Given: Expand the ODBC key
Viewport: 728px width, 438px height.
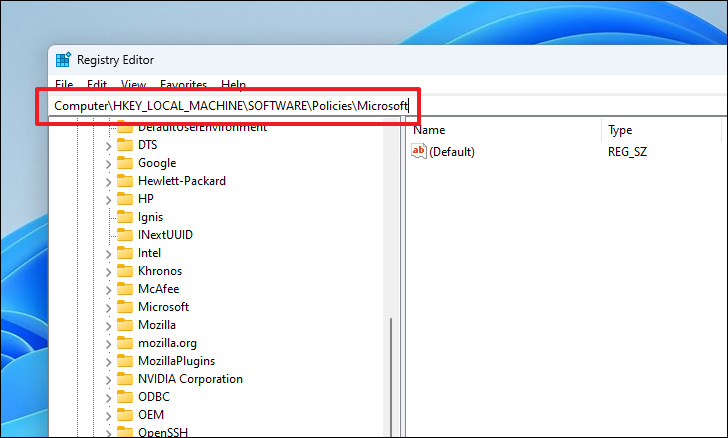Looking at the screenshot, I should tap(108, 398).
